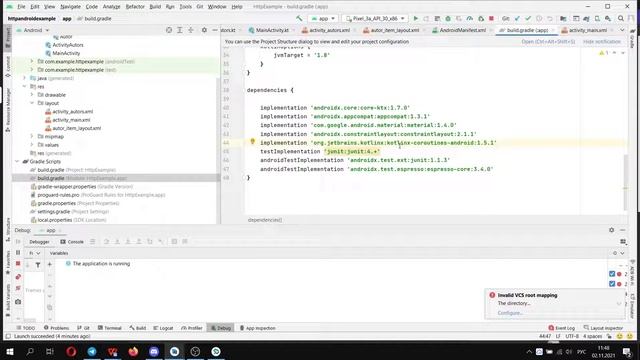Open the Device Manager icon in toolbar
The height and width of the screenshot is (360, 640).
[597, 18]
